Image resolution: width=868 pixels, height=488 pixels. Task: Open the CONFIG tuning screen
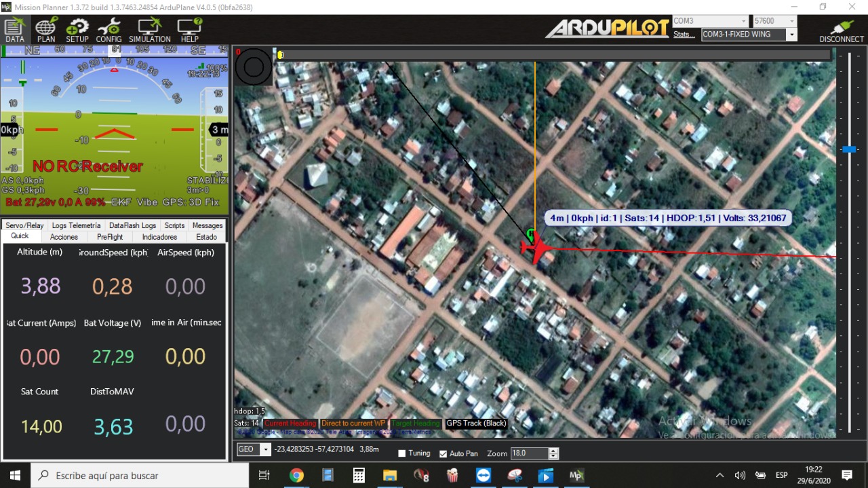108,31
